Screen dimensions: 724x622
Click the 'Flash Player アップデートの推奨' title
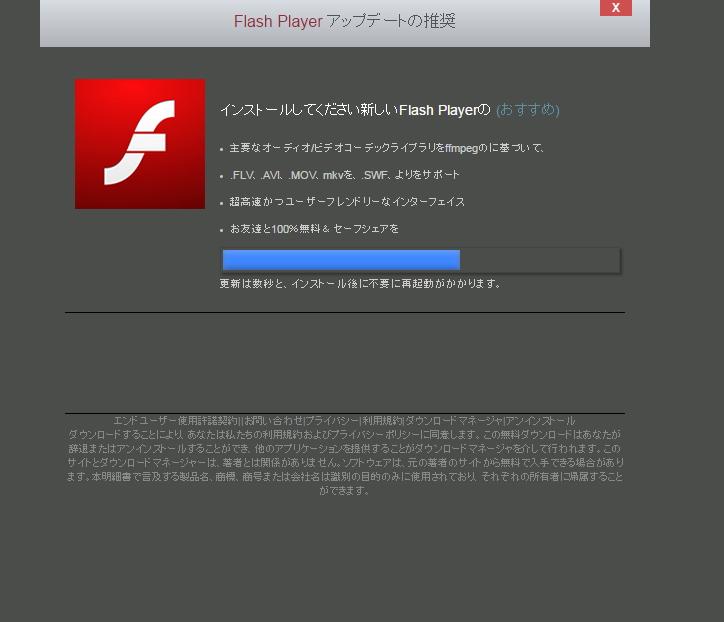coord(344,21)
